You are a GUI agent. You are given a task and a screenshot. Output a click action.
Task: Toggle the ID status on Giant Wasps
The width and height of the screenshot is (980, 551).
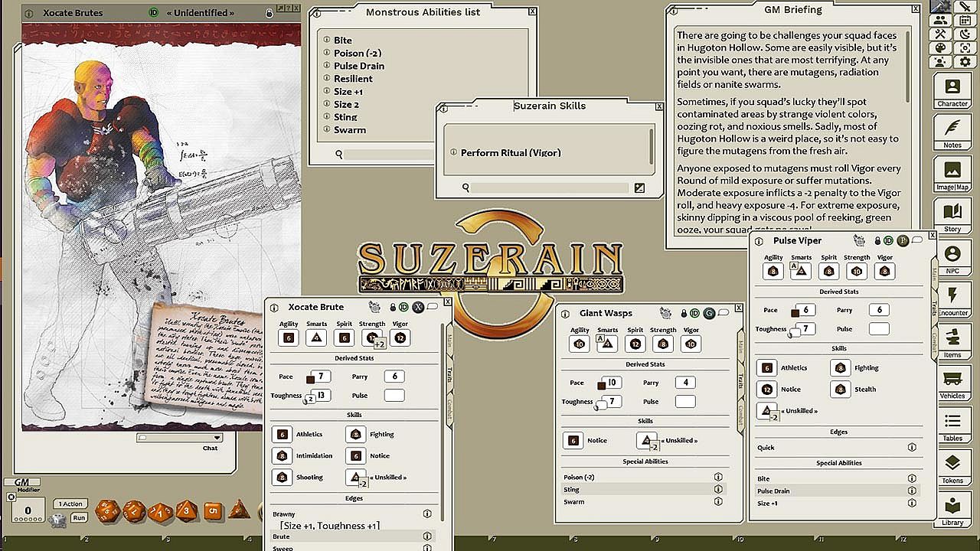[x=695, y=313]
